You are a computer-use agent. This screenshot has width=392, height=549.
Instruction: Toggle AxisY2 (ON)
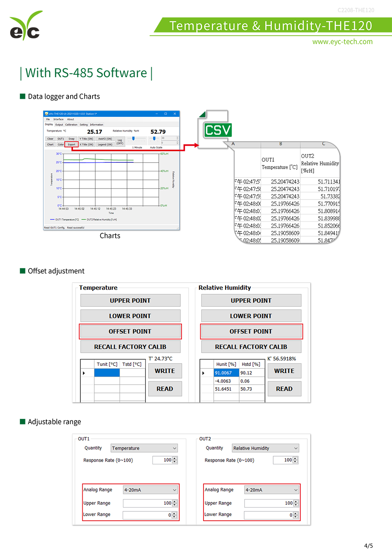[x=105, y=139]
